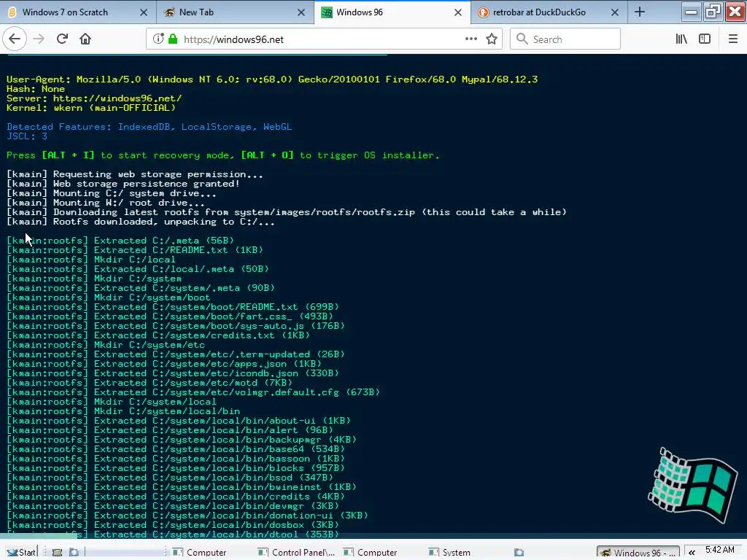Click the credits.txt extraction line
The width and height of the screenshot is (747, 560).
(x=158, y=335)
